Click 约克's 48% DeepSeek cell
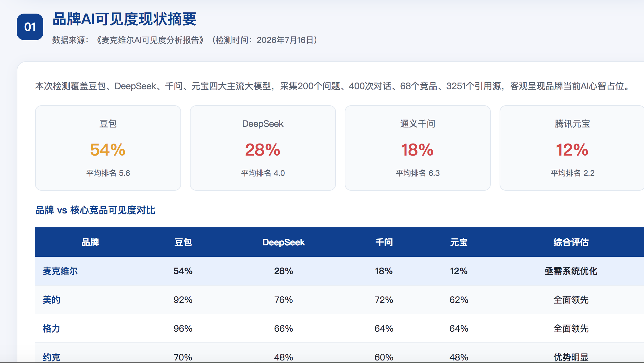The height and width of the screenshot is (363, 644). point(283,357)
